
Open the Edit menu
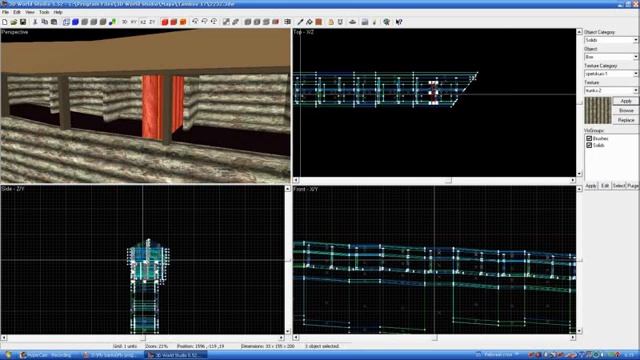point(17,12)
